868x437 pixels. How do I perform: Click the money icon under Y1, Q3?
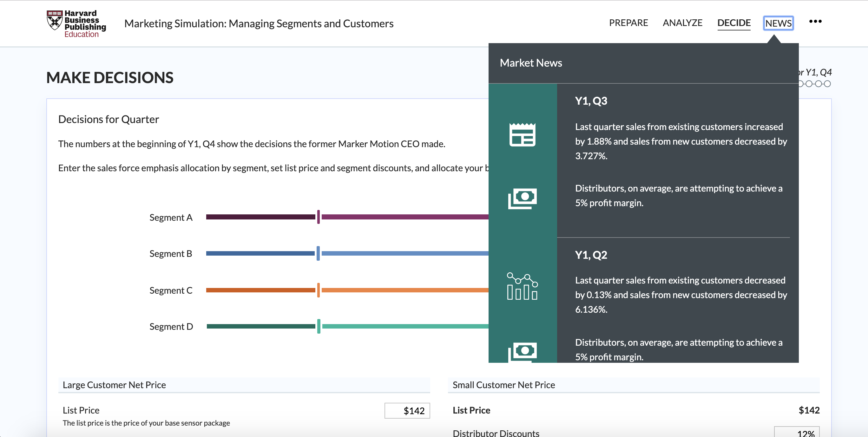[x=522, y=198]
